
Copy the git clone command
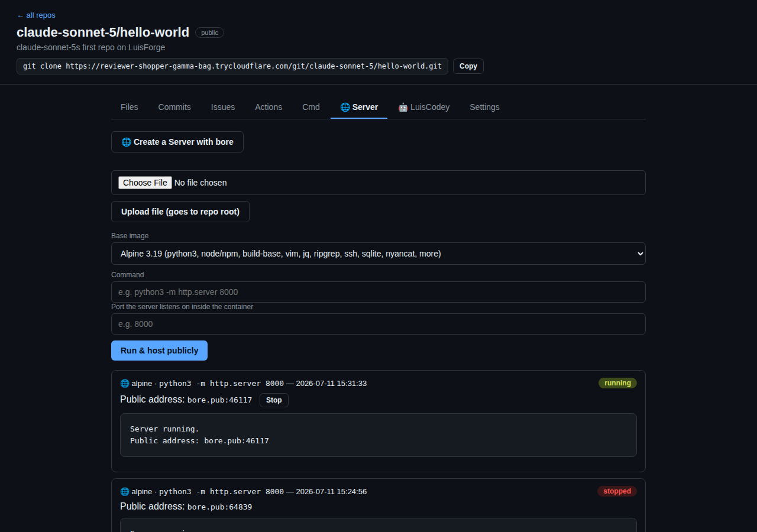[x=468, y=66]
